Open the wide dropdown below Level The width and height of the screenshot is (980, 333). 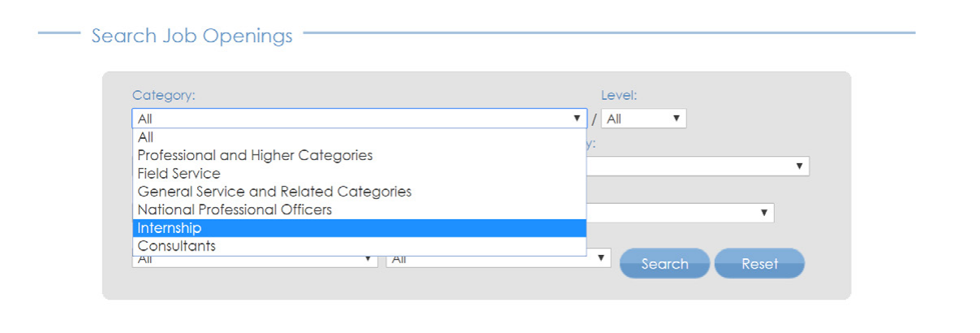(698, 166)
